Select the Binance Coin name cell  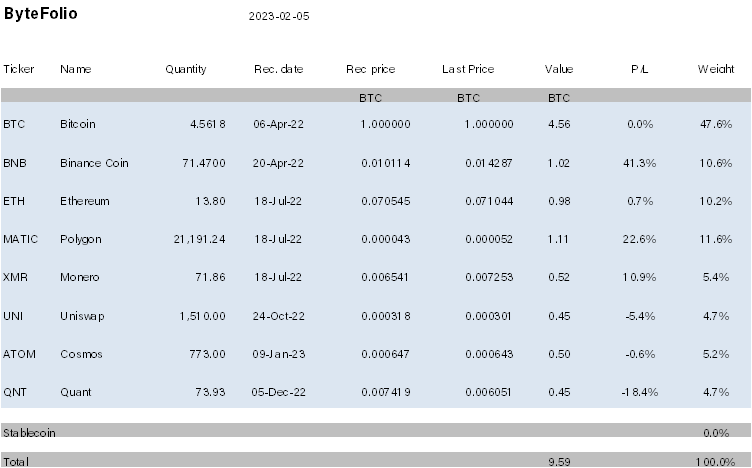pos(94,163)
